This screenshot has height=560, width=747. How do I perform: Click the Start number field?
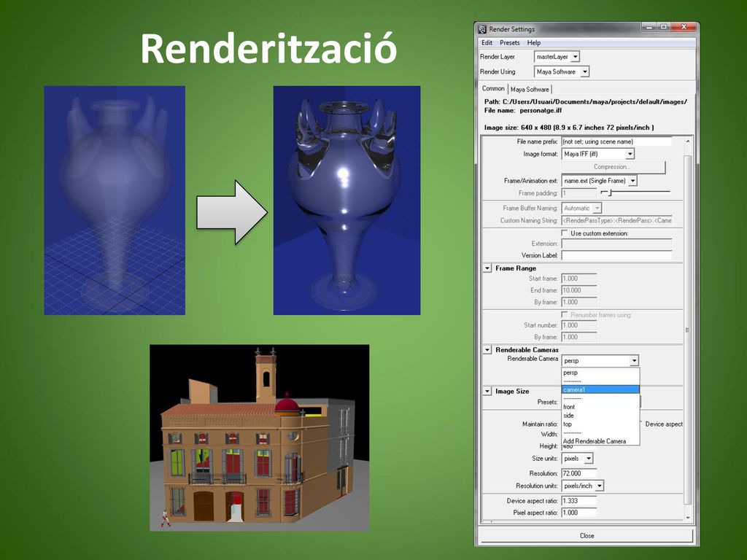tap(578, 325)
